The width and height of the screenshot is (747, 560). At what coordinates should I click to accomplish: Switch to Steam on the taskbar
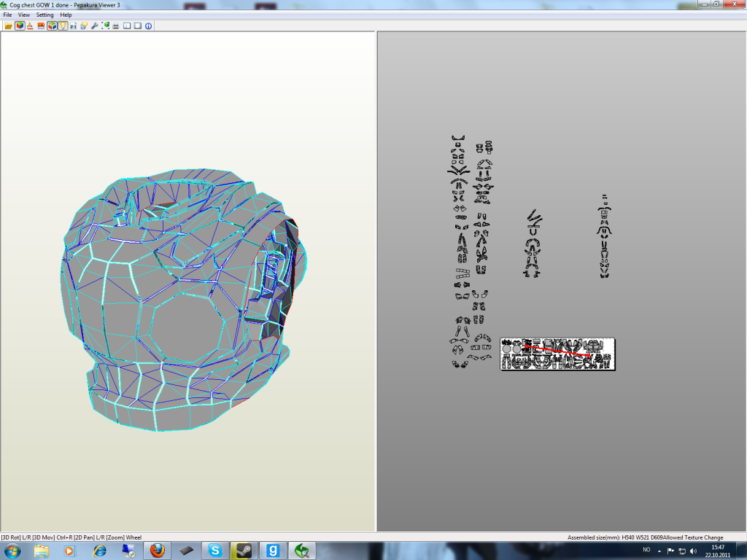tap(244, 551)
